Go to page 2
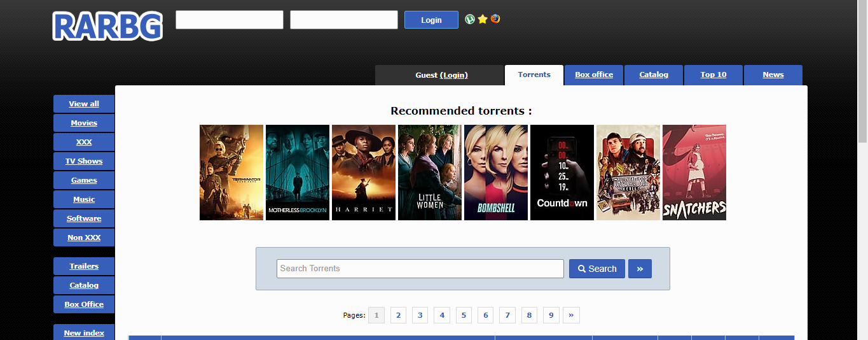Viewport: 868px width, 340px height. click(x=398, y=315)
